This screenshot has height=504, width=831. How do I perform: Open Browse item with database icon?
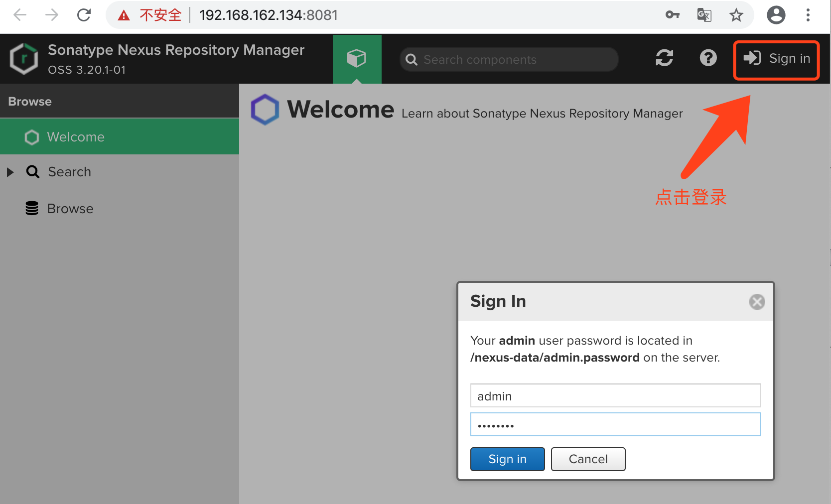tap(59, 208)
